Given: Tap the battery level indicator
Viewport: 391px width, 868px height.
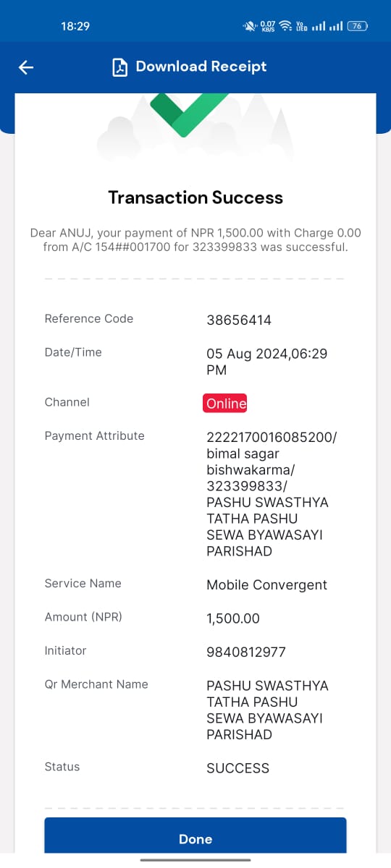Looking at the screenshot, I should pos(358,26).
